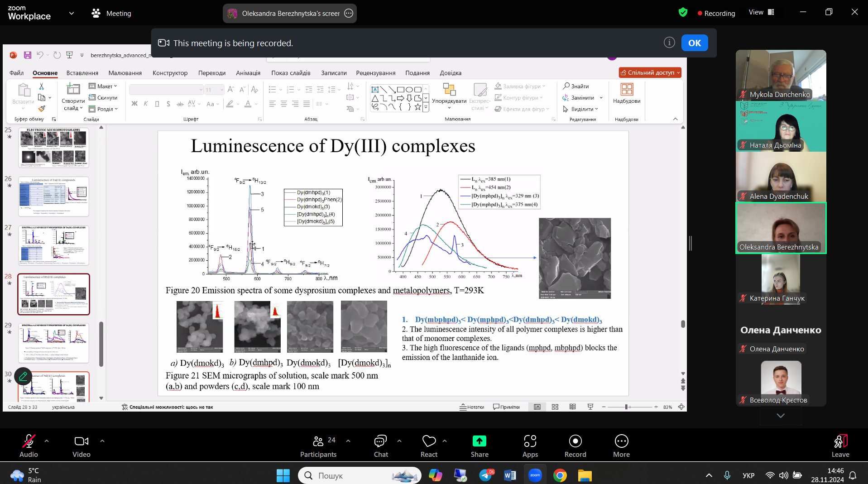Open the More options icon
The height and width of the screenshot is (484, 868).
(621, 441)
